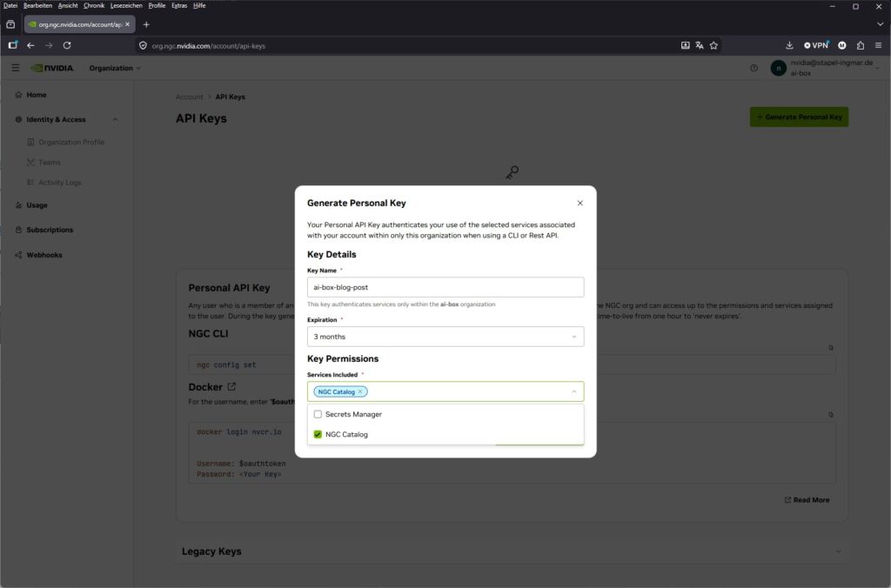The image size is (891, 588).
Task: Open the Ansicht menu
Action: [68, 6]
